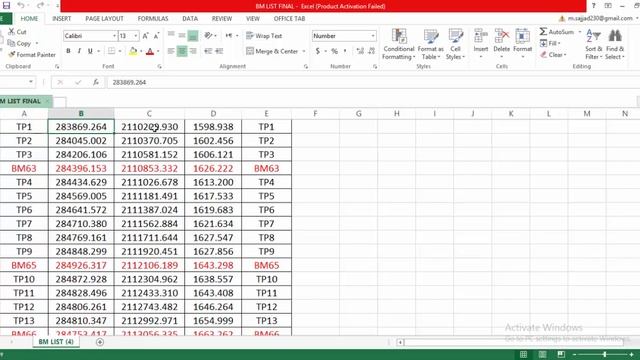
Task: Click the account email m.sajjad230@gmail.com
Action: tap(600, 19)
